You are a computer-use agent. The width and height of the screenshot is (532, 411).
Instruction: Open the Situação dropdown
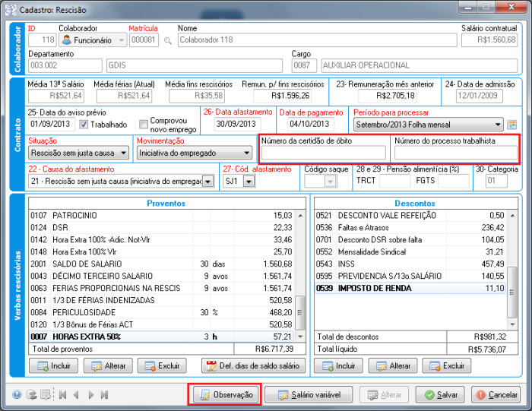pos(124,153)
